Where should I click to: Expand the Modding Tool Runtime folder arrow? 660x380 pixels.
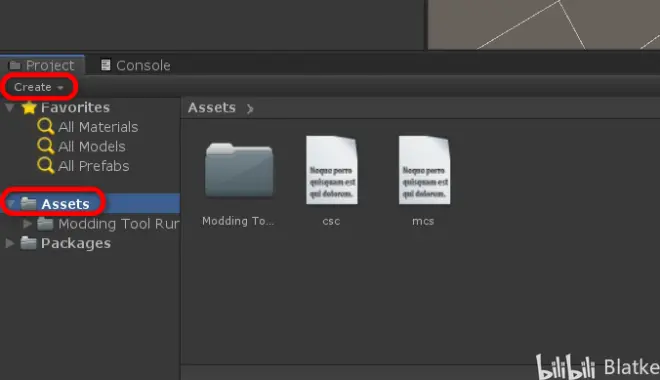(27, 223)
